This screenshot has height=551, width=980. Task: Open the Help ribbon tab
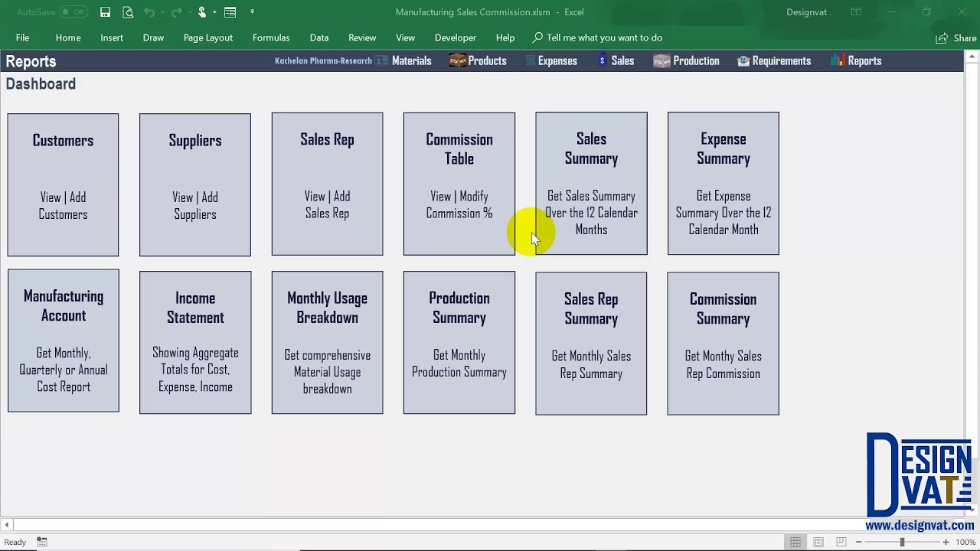505,37
